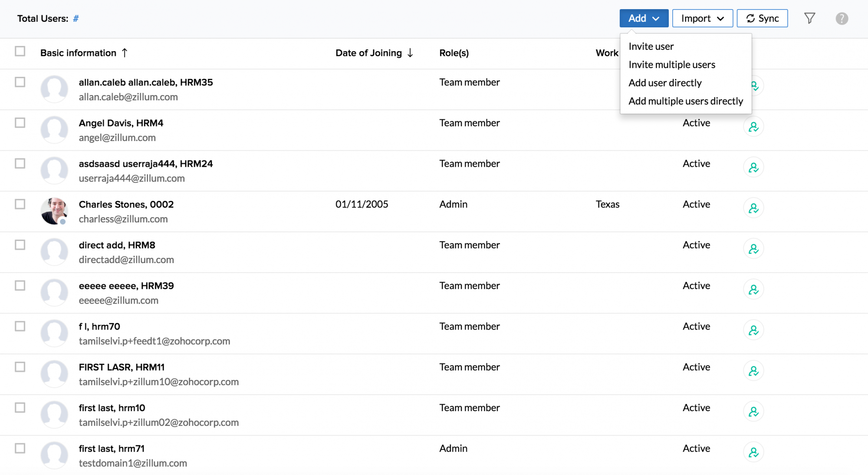The image size is (868, 475).
Task: Expand the Import dropdown
Action: pyautogui.click(x=702, y=18)
